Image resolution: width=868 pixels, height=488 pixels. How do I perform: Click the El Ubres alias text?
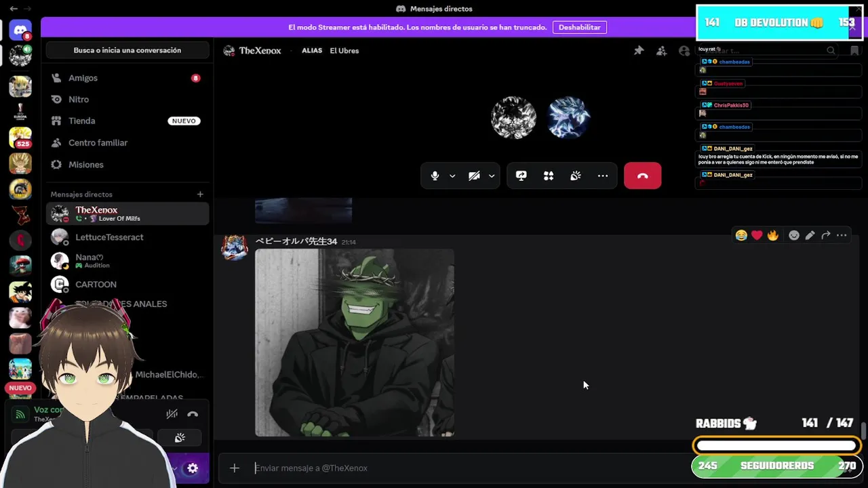tap(344, 50)
